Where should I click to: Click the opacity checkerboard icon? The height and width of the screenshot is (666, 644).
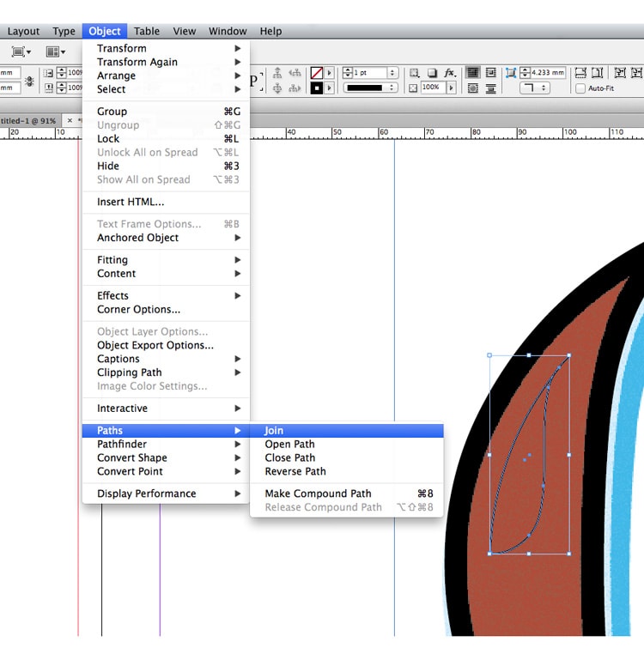pyautogui.click(x=413, y=88)
